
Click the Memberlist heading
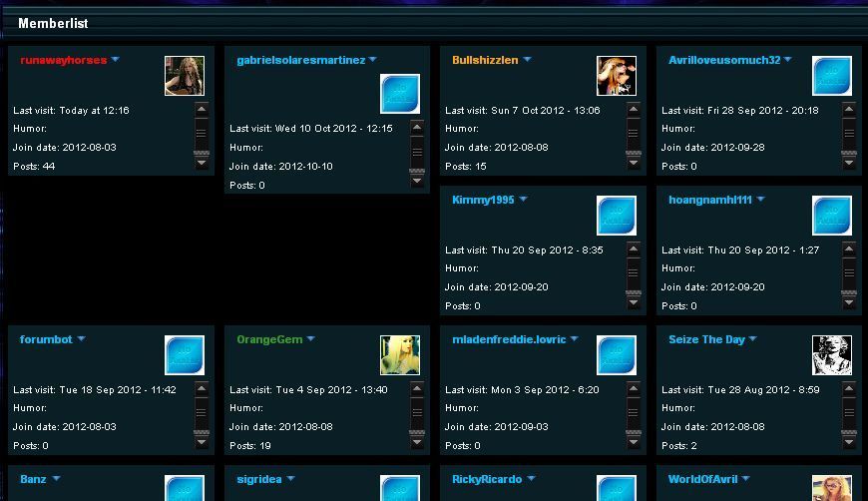tap(53, 23)
